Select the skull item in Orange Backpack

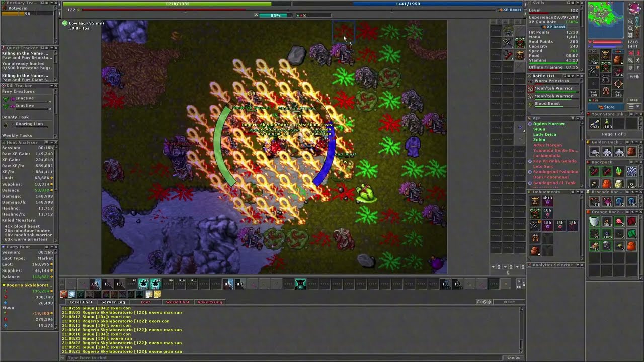click(x=606, y=246)
